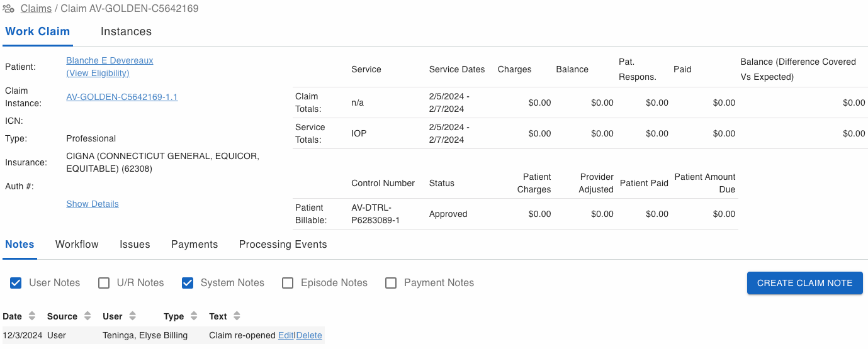Screen dimensions: 868x349
Task: Sort notes by Source column arrows
Action: tap(87, 316)
